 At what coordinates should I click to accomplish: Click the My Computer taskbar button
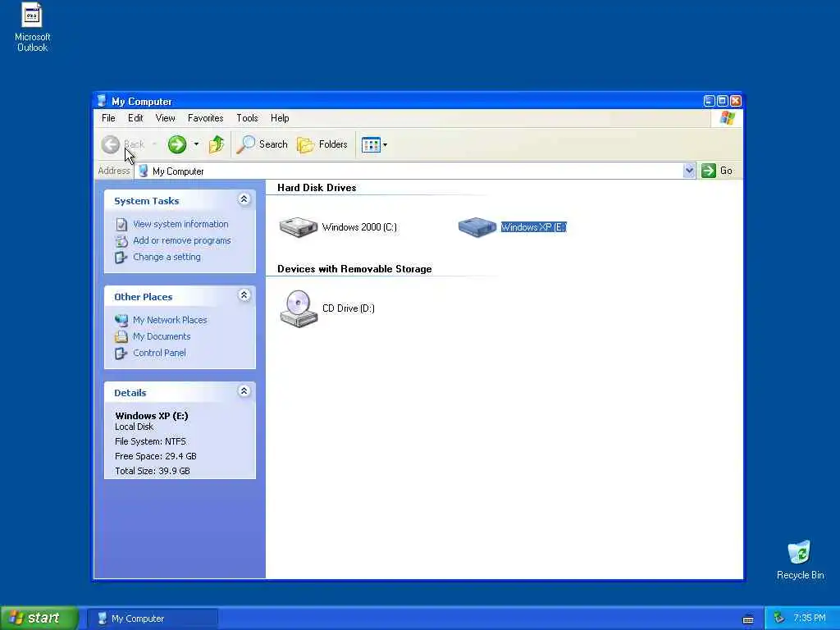153,619
